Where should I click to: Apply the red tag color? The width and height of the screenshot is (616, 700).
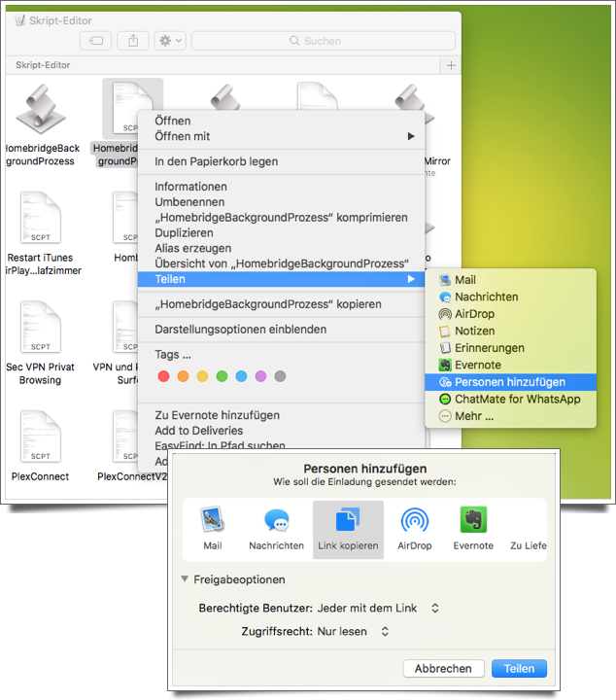163,376
